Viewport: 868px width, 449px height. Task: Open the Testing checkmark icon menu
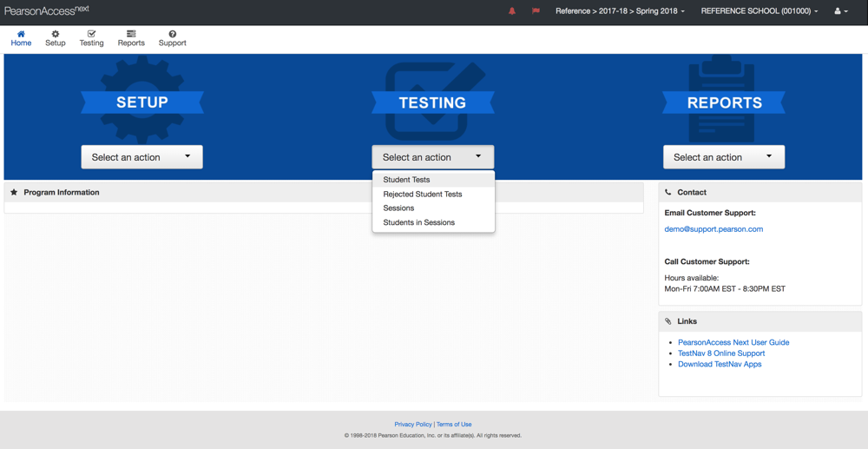[x=91, y=35]
